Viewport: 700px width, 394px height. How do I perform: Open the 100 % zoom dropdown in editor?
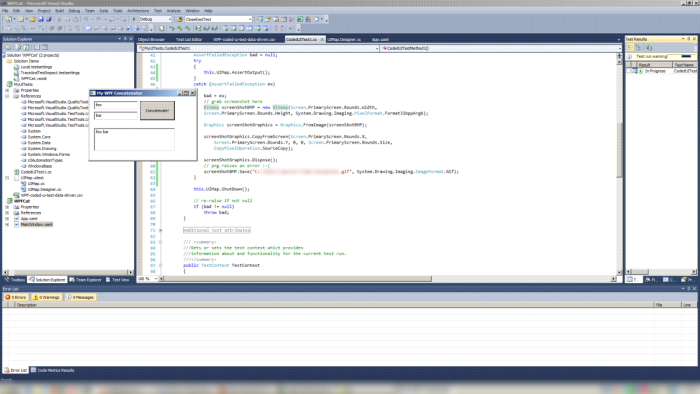tap(156, 278)
